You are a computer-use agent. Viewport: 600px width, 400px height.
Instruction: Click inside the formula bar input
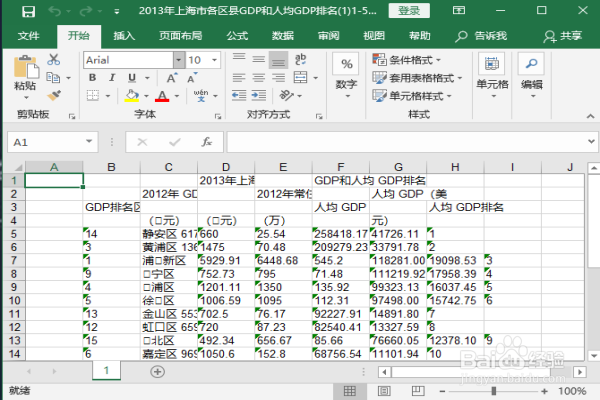point(406,142)
